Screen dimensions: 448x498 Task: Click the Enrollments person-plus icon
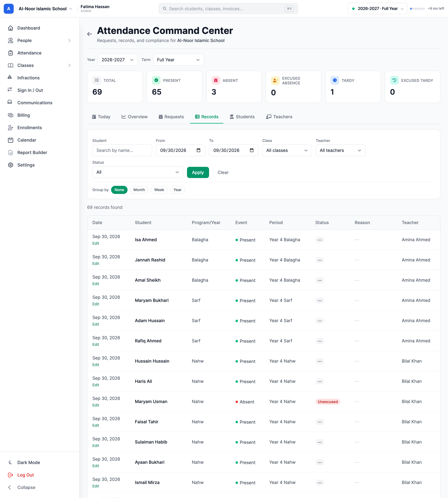coord(10,128)
